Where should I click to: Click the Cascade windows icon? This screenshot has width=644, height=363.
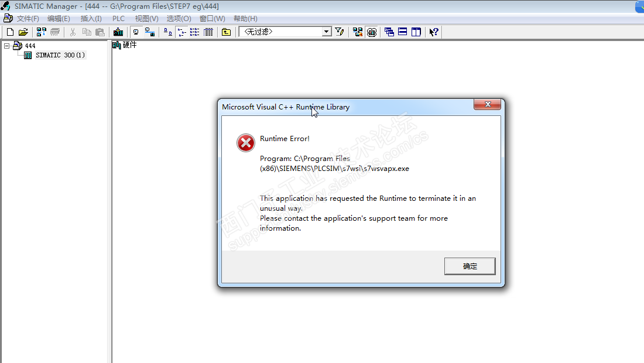pyautogui.click(x=389, y=32)
